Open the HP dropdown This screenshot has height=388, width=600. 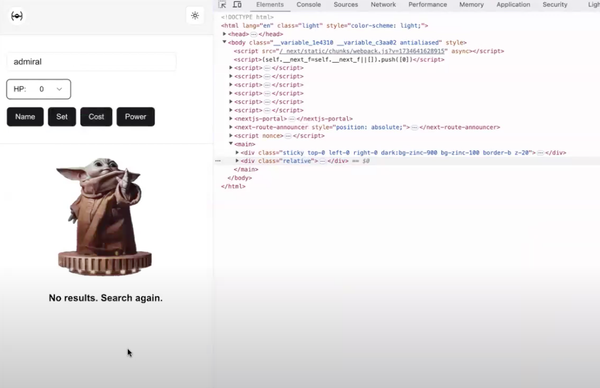tap(39, 89)
